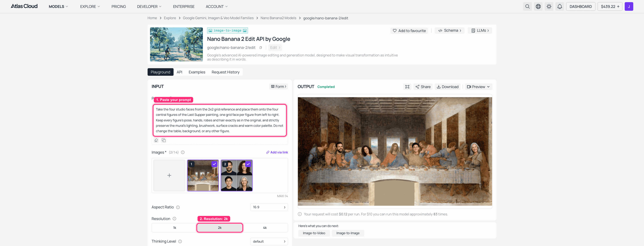Open the Thinking Level default selector
The image size is (644, 246).
[x=269, y=242]
